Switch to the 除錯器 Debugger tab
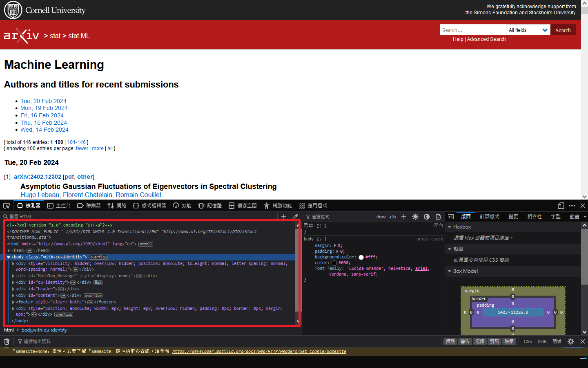Image resolution: width=588 pixels, height=368 pixels. coord(89,206)
